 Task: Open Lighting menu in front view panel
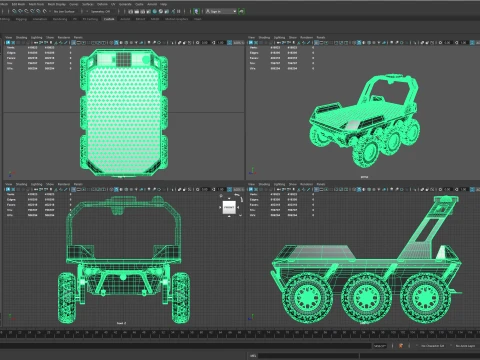coord(37,184)
